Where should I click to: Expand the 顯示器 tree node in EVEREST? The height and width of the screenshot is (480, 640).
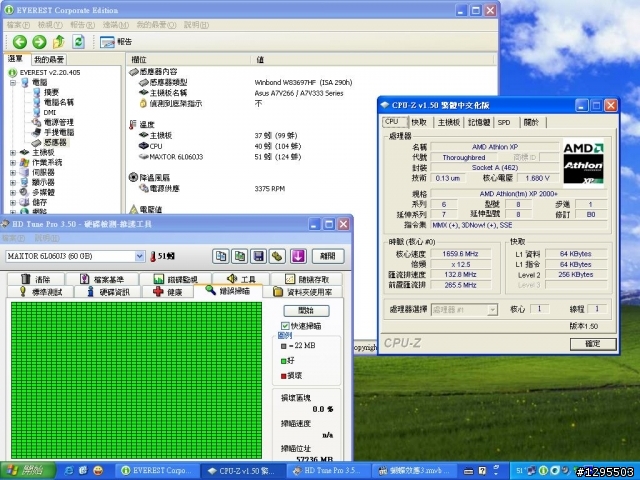coord(13,182)
